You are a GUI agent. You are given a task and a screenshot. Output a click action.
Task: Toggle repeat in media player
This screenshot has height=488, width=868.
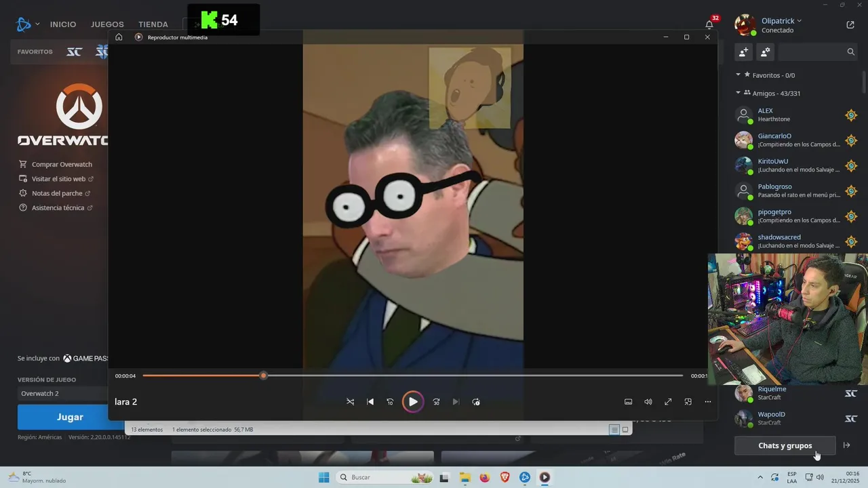(475, 402)
